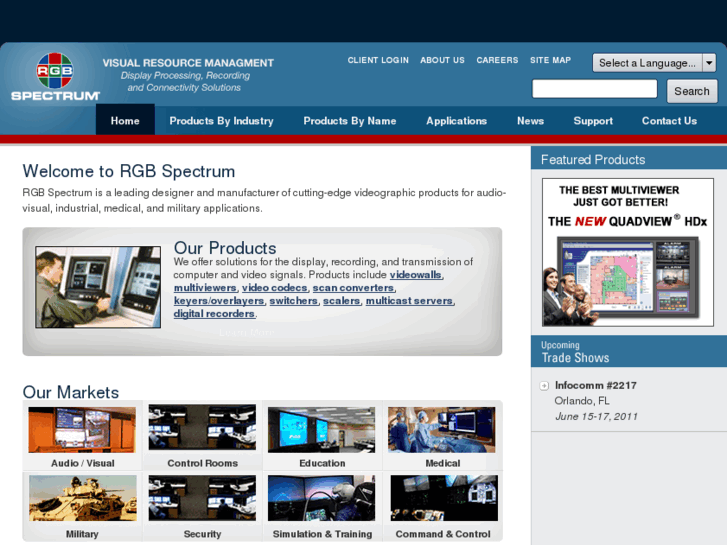727x545 pixels.
Task: Open the Careers link
Action: 497,60
